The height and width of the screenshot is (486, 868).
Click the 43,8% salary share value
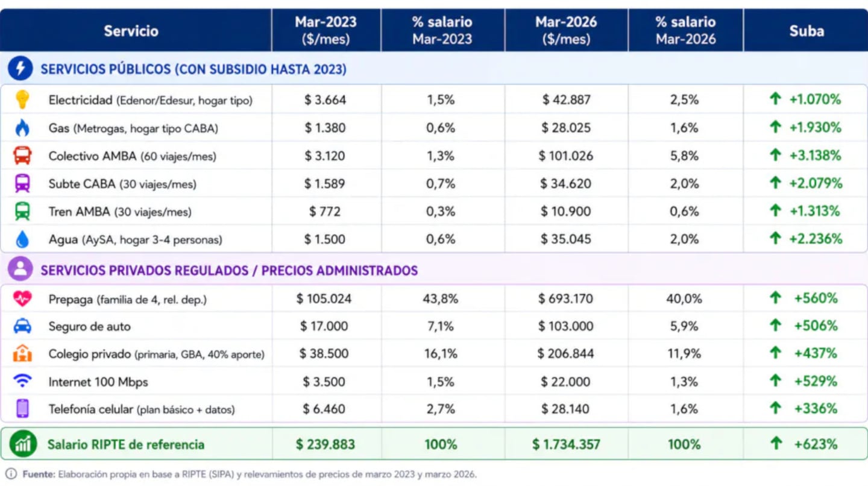tap(441, 298)
